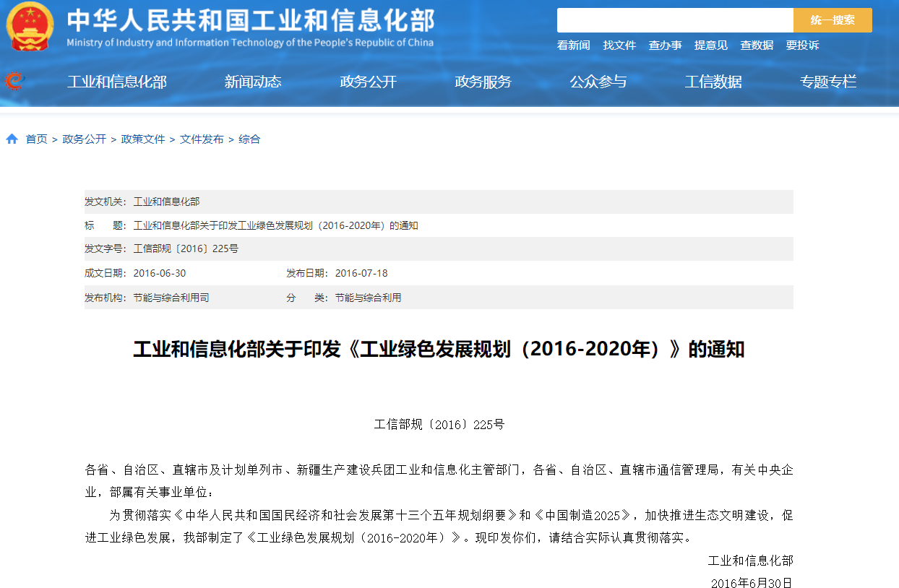
Task: Click the 成文日期 value 2016-06-30
Action: click(159, 273)
